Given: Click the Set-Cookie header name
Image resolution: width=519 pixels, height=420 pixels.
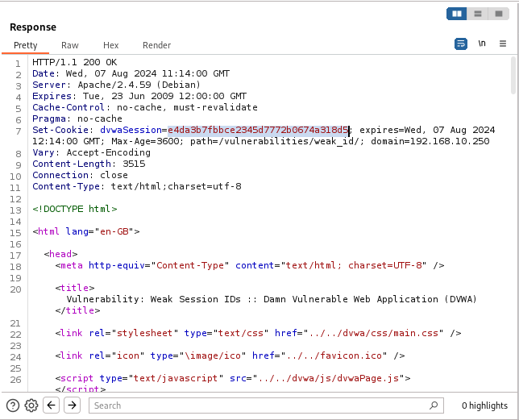Looking at the screenshot, I should click(x=60, y=130).
